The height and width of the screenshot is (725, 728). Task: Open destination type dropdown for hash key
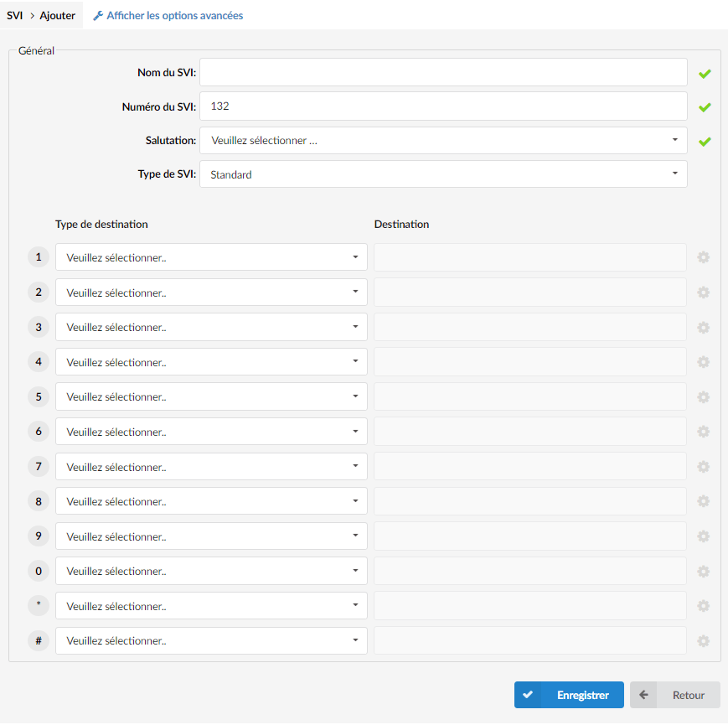point(211,640)
